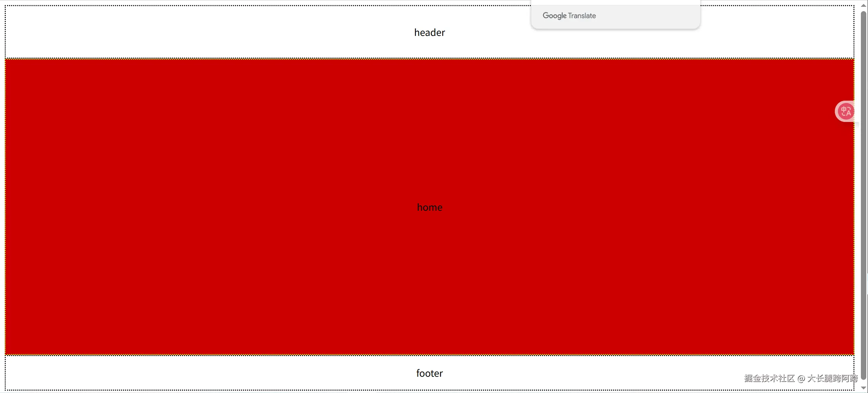Viewport: 868px width, 393px height.
Task: Click blank header area right of Translate popup
Action: point(776,33)
